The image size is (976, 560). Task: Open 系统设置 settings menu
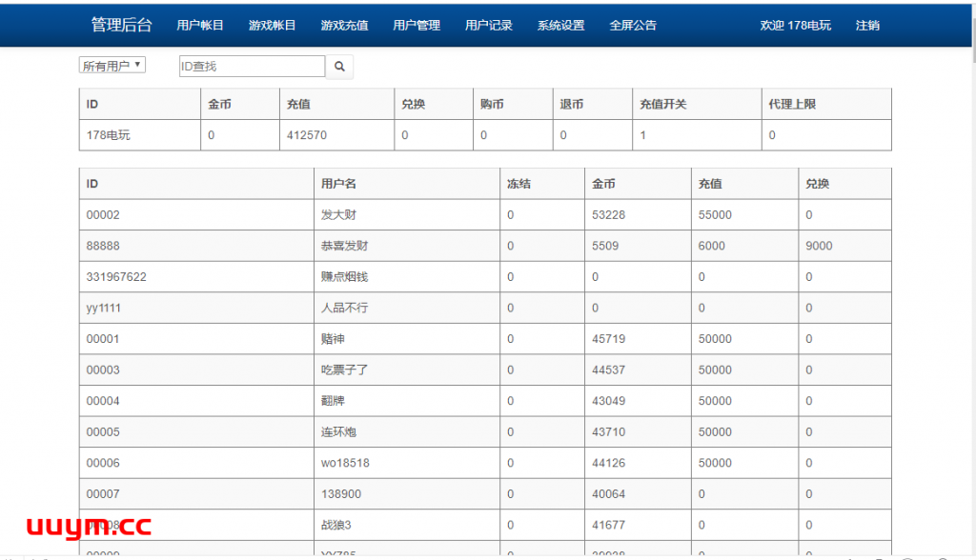tap(560, 26)
